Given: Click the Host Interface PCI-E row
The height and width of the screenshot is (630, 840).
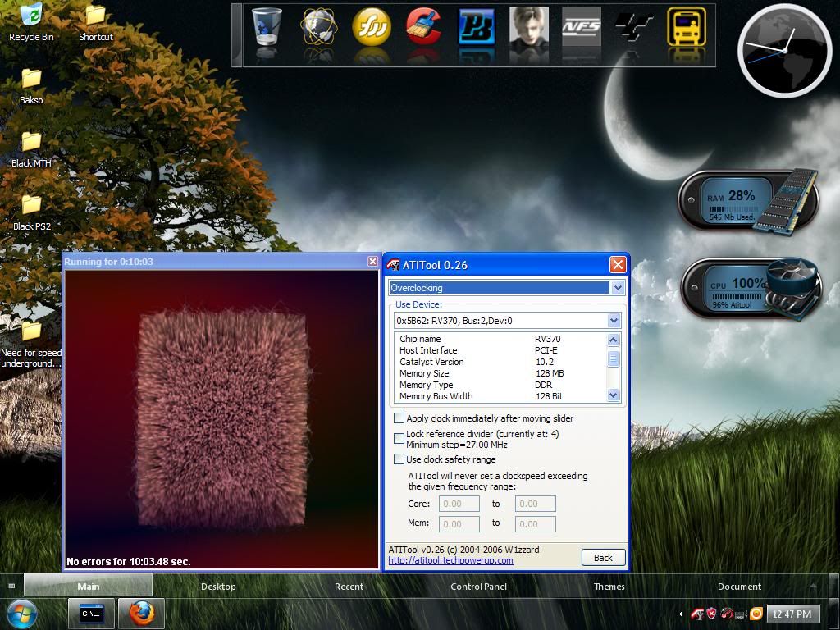Looking at the screenshot, I should pyautogui.click(x=501, y=349).
